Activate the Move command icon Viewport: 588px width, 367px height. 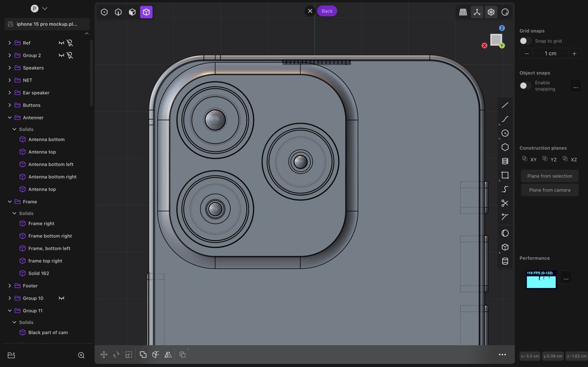104,355
